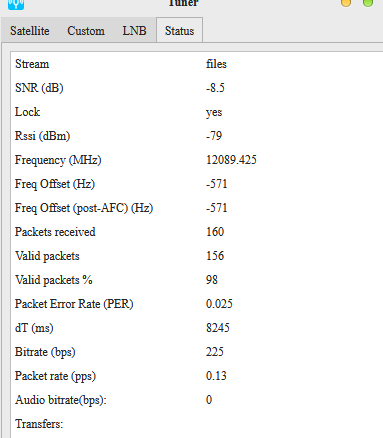383x438 pixels.
Task: Click the blue Tuner app icon
Action: 16,4
